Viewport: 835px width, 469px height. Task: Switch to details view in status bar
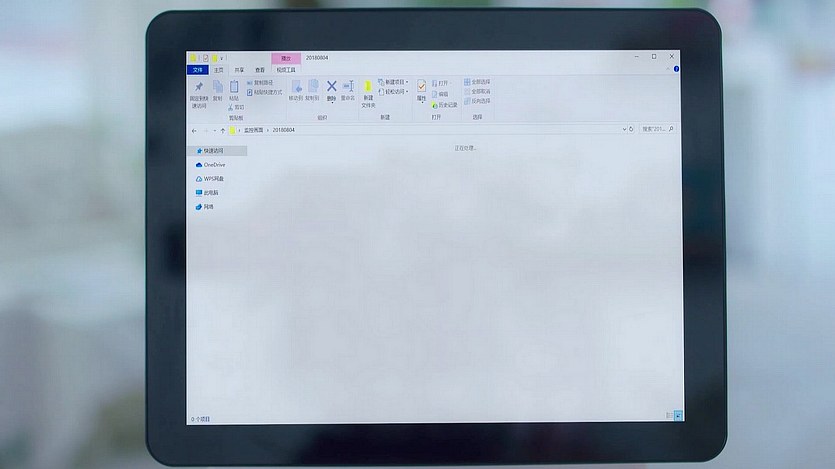point(669,416)
